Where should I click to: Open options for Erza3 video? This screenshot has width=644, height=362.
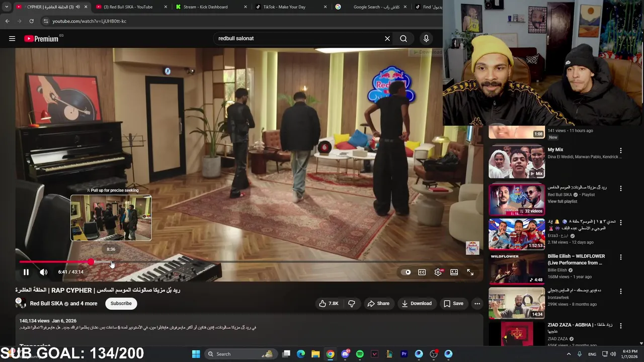620,222
